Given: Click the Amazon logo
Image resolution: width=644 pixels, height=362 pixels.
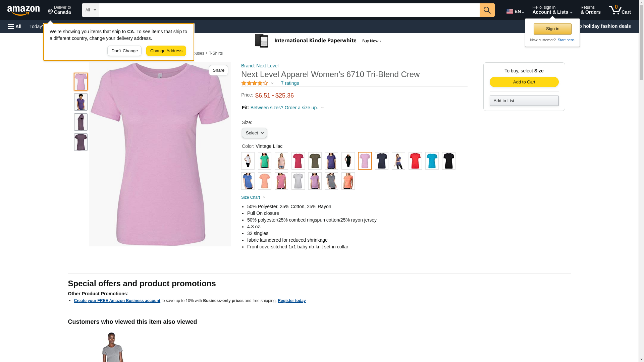Looking at the screenshot, I should click(x=23, y=10).
